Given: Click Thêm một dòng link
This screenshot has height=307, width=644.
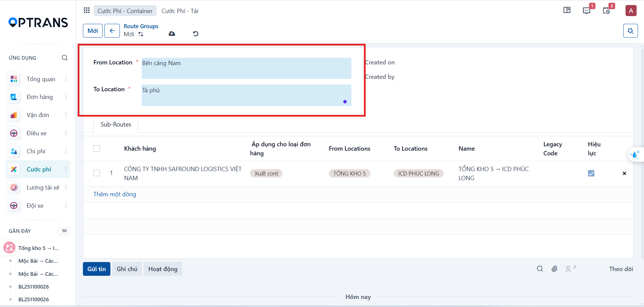Looking at the screenshot, I should coord(115,194).
